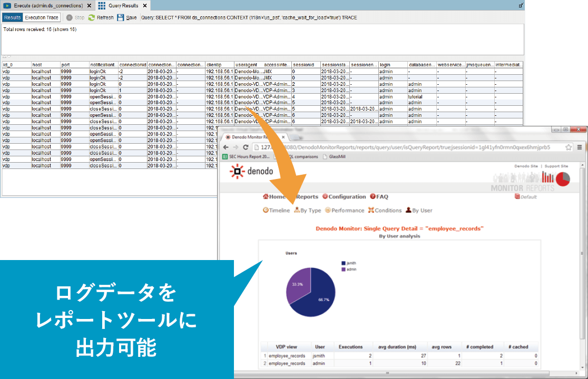The image size is (588, 379).
Task: Select the jsmith row in report table
Action: (400, 356)
